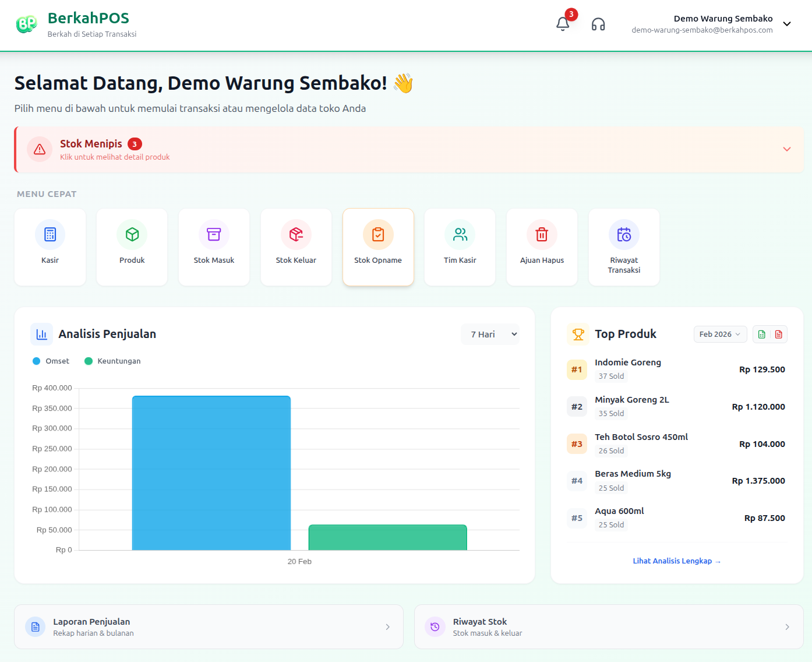
Task: Open the Riwayat Stok card title
Action: (x=480, y=622)
